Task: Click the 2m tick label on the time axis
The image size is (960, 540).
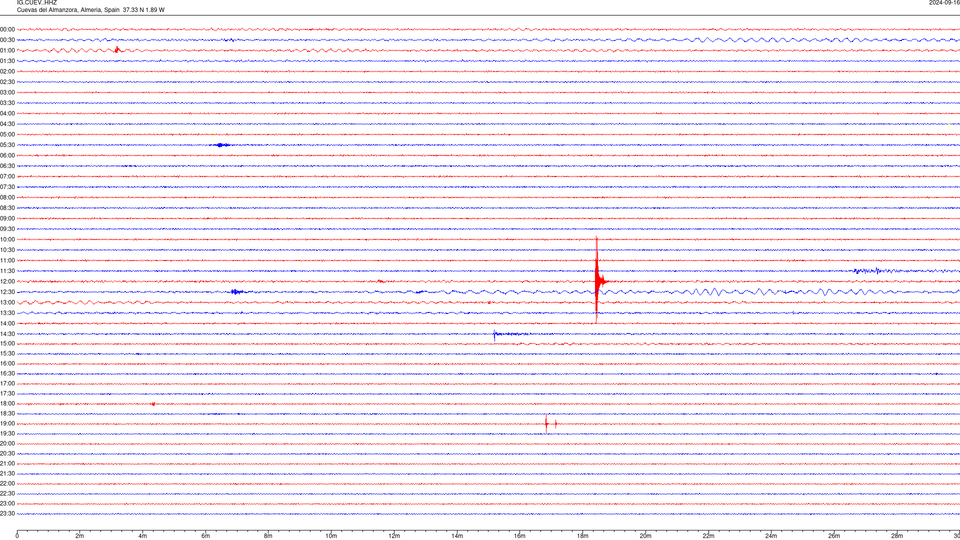Action: point(80,536)
